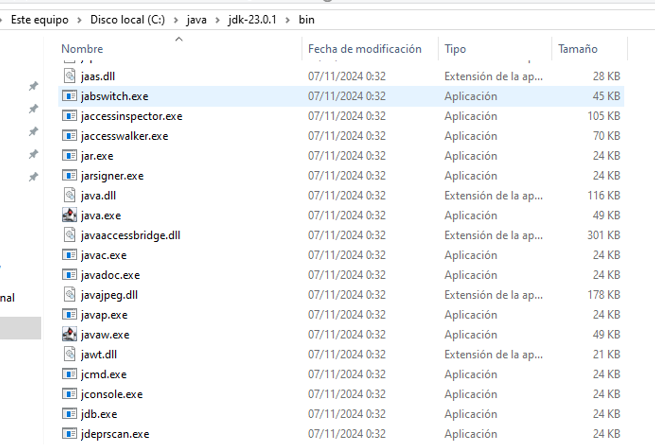Viewport: 655px width, 446px height.
Task: Select the jar.exe file icon
Action: [69, 156]
